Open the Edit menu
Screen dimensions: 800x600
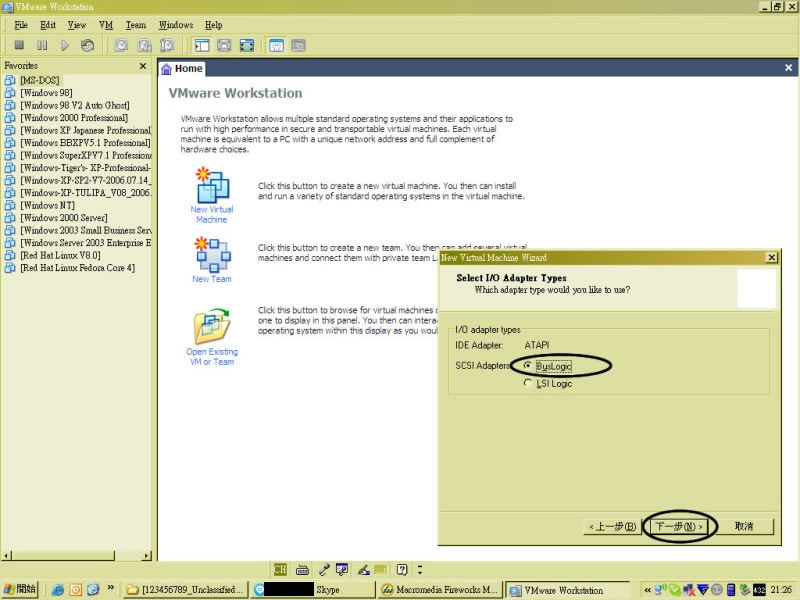click(x=48, y=25)
